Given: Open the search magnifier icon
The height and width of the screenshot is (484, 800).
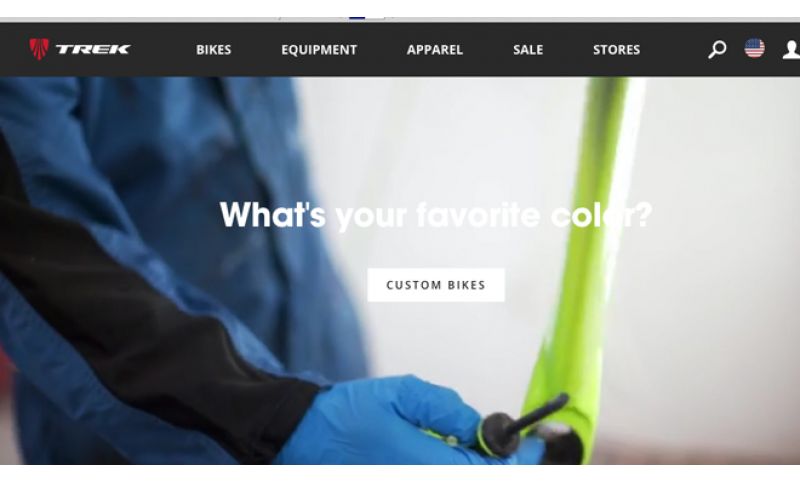Looking at the screenshot, I should [x=717, y=49].
